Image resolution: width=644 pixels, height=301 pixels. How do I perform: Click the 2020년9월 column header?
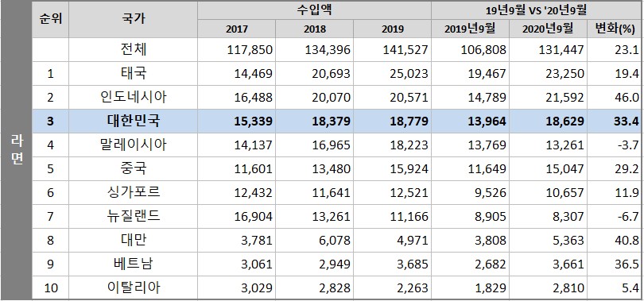click(x=548, y=29)
